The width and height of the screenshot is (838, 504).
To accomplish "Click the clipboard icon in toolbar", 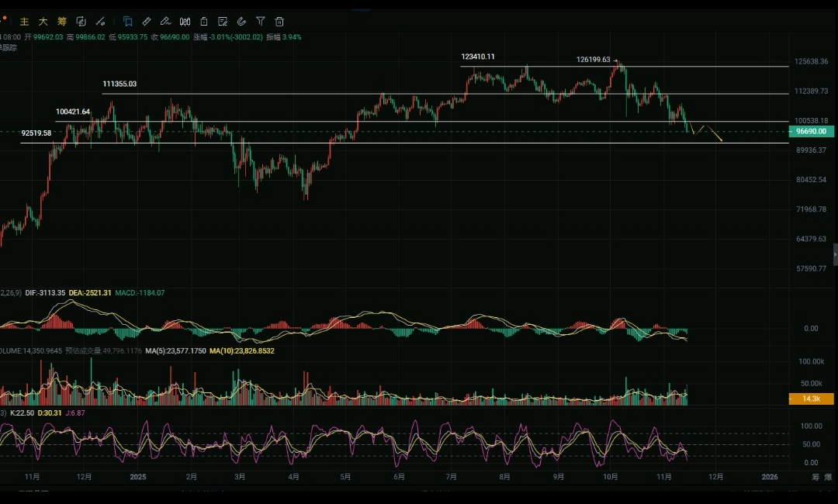I will pyautogui.click(x=204, y=22).
